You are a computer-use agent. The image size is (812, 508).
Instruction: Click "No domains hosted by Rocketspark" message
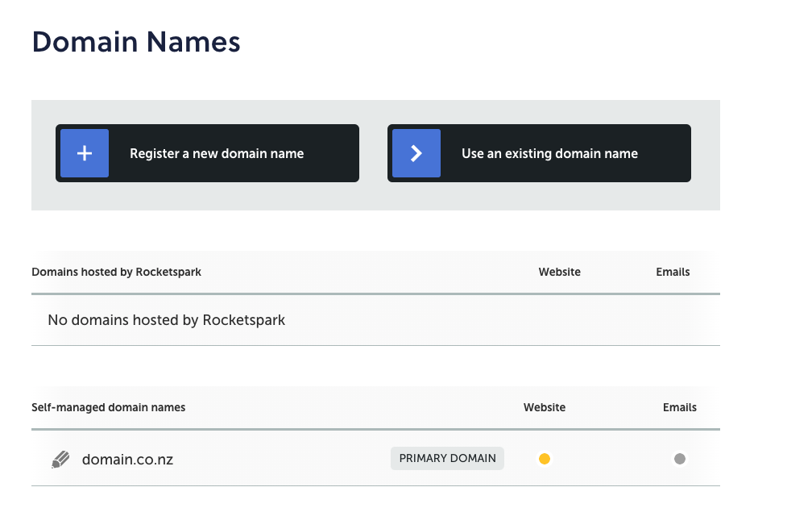pyautogui.click(x=166, y=320)
